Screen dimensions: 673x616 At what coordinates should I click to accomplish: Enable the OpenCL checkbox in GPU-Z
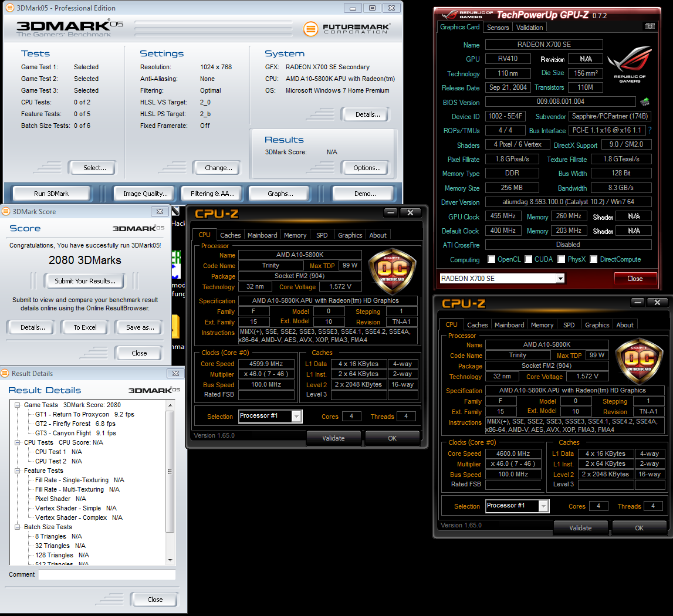click(x=492, y=259)
